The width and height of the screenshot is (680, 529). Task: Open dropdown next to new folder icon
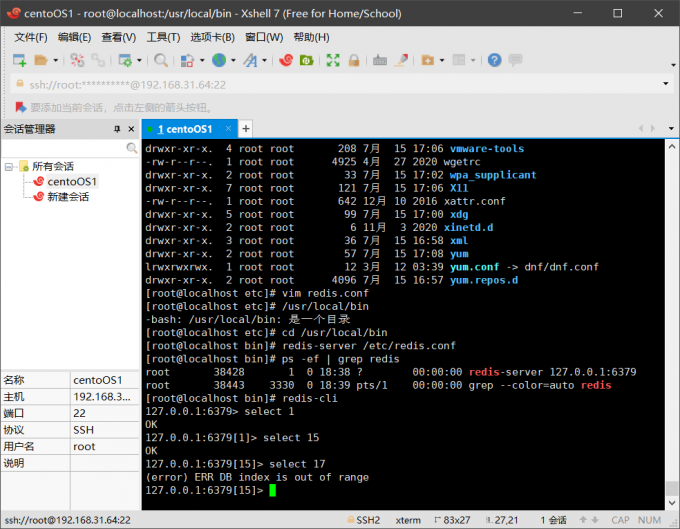pyautogui.click(x=442, y=60)
